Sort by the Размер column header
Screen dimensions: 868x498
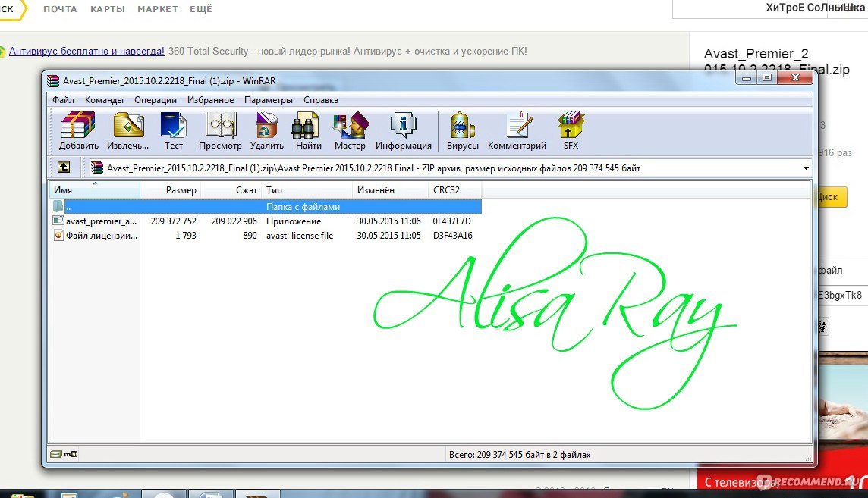point(170,190)
